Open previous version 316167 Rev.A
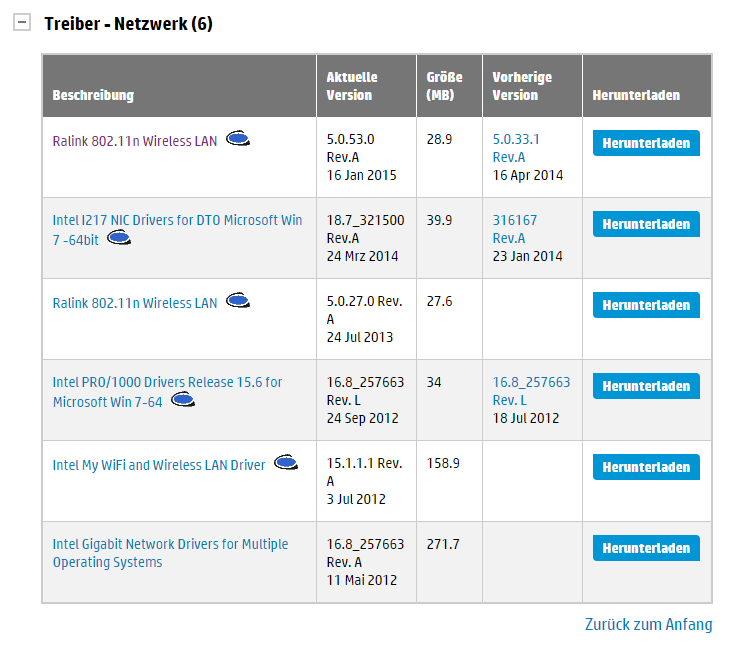Image resolution: width=731 pixels, height=647 pixels. (515, 229)
